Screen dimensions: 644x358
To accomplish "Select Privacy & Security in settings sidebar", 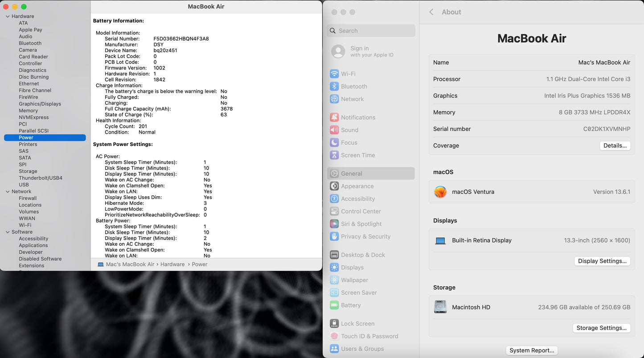I will tap(365, 236).
